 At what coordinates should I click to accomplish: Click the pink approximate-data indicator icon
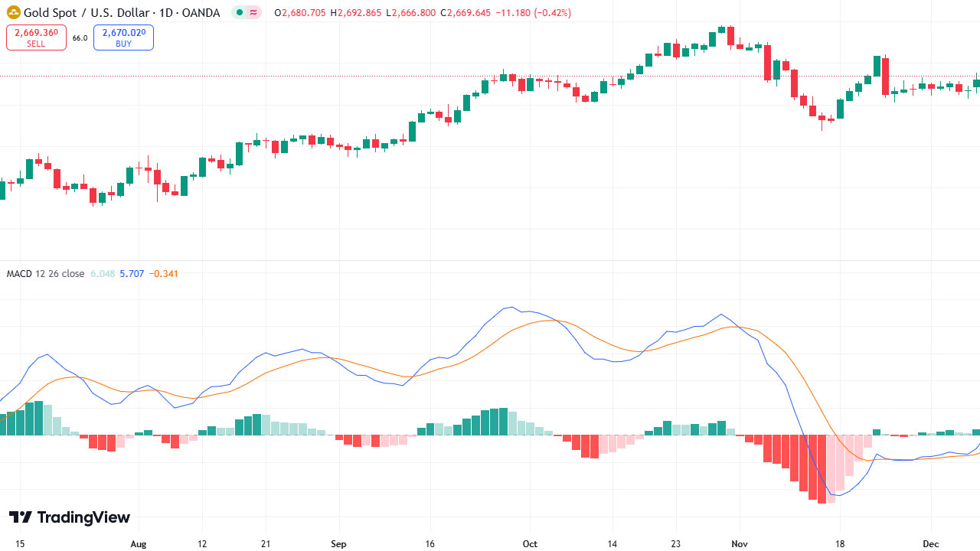click(x=253, y=13)
